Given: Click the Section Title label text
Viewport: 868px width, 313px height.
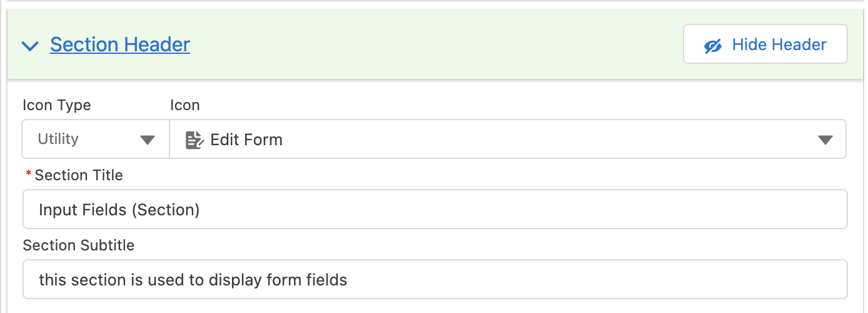Looking at the screenshot, I should point(79,175).
